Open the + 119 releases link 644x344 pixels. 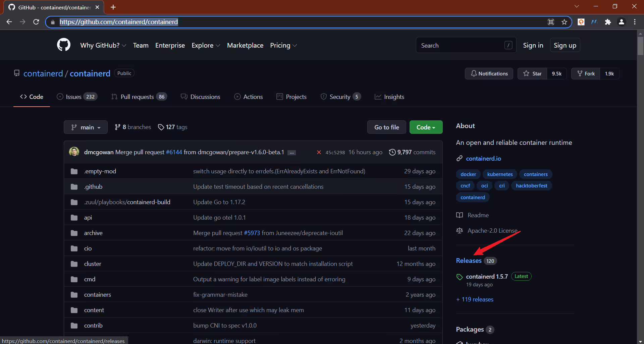pos(475,299)
